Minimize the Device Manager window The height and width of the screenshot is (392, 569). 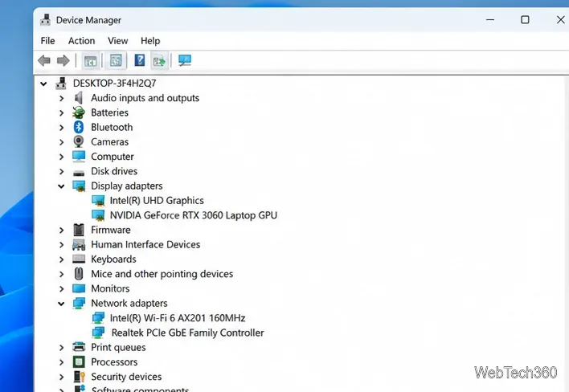point(490,19)
